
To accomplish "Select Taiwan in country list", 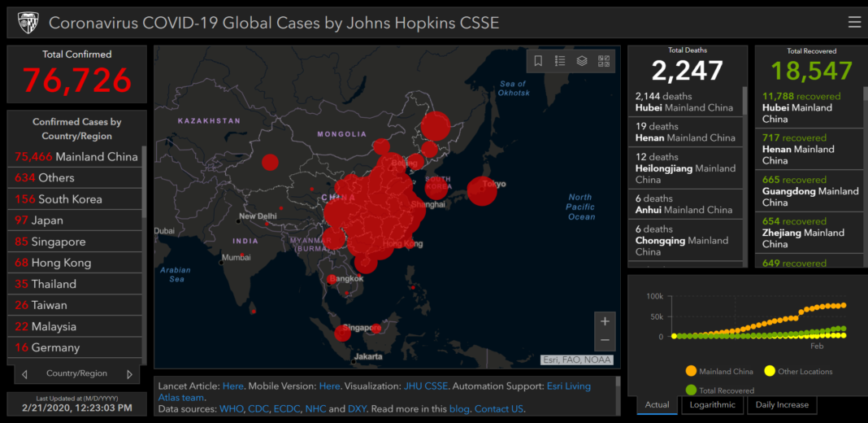I will [76, 305].
